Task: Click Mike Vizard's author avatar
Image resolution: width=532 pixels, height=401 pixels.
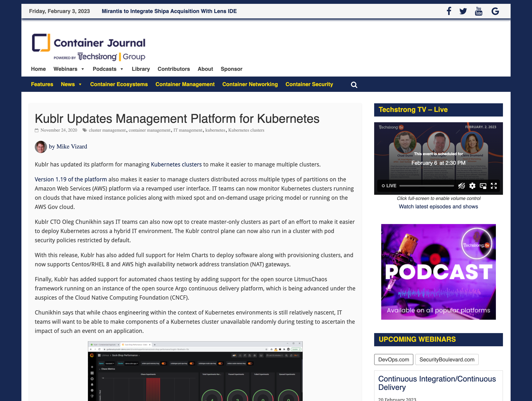Action: 41,147
